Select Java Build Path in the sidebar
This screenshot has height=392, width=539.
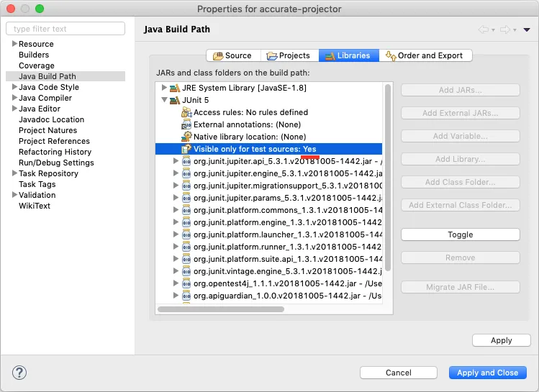pyautogui.click(x=47, y=76)
